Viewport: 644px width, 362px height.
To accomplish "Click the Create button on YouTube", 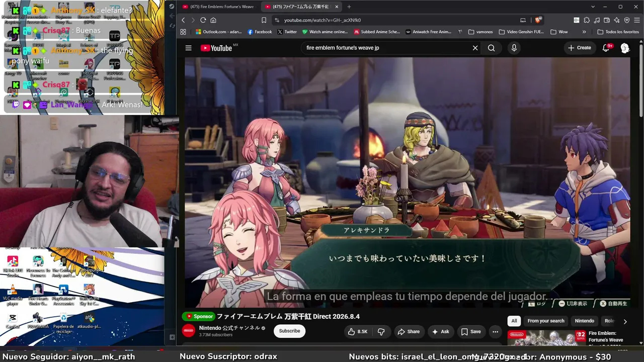I will pyautogui.click(x=580, y=48).
